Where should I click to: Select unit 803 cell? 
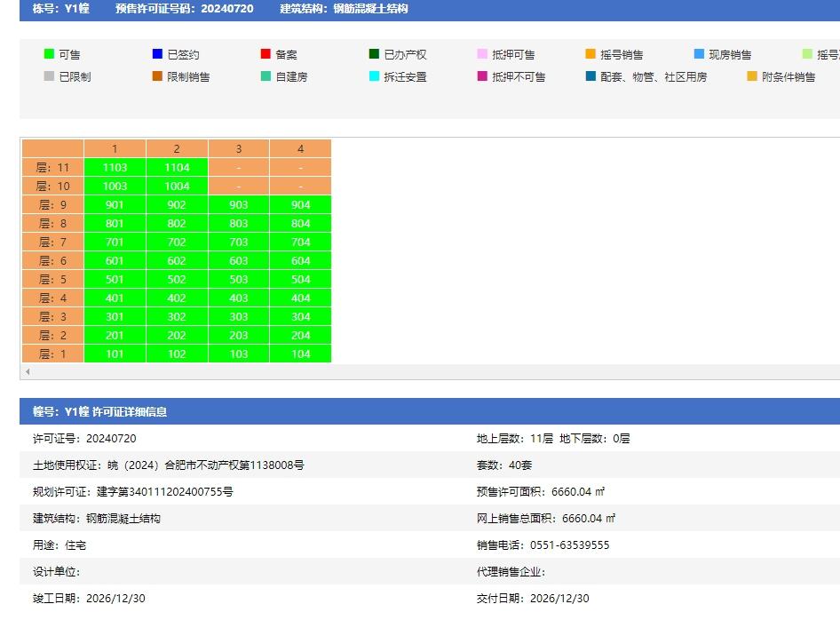238,224
